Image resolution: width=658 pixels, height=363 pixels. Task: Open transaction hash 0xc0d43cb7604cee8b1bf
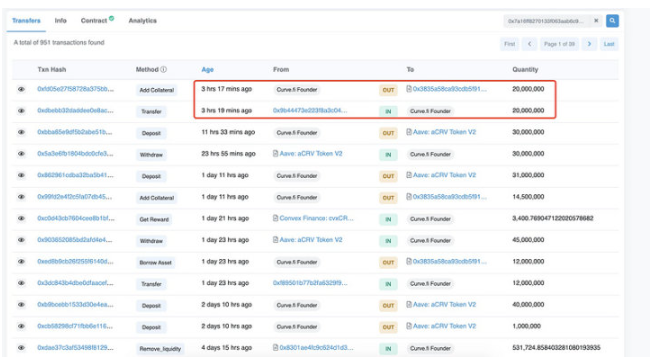click(x=76, y=218)
